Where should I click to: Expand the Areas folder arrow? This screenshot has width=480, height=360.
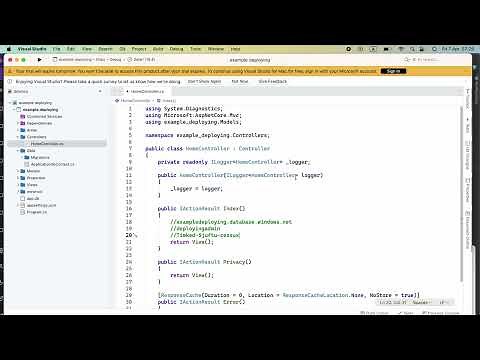pos(18,130)
